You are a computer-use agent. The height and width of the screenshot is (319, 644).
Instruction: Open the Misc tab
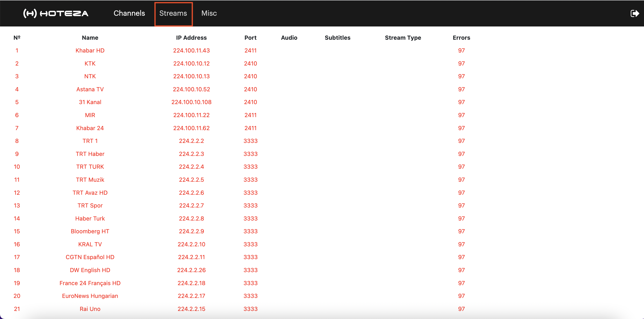[209, 13]
